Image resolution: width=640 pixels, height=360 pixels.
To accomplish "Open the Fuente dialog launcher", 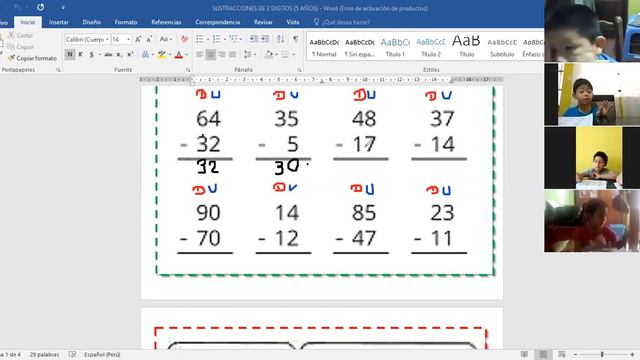I will [x=188, y=70].
